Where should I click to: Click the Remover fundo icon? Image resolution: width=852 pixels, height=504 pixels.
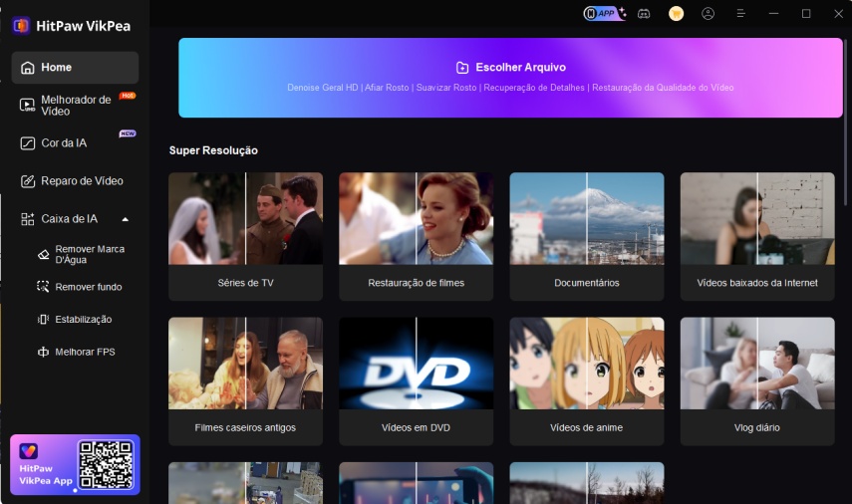point(43,287)
